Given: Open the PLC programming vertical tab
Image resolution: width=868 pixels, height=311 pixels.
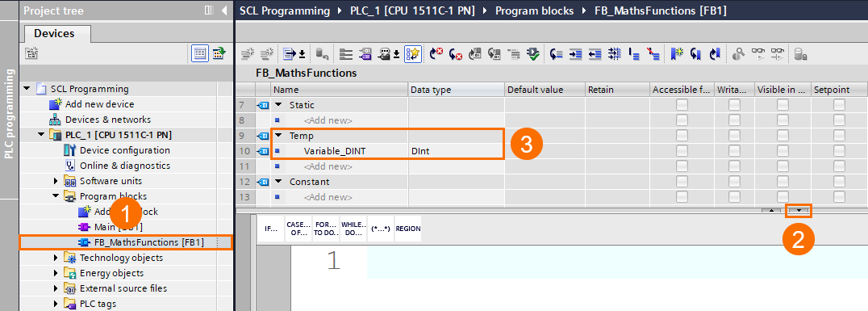Looking at the screenshot, I should coord(9,115).
